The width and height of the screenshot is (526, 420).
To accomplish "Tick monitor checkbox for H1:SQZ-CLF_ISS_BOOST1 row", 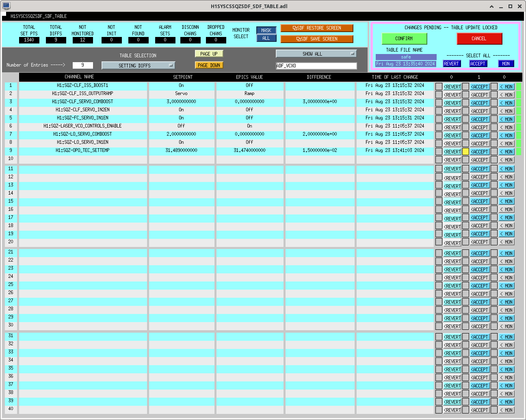I will pos(494,87).
